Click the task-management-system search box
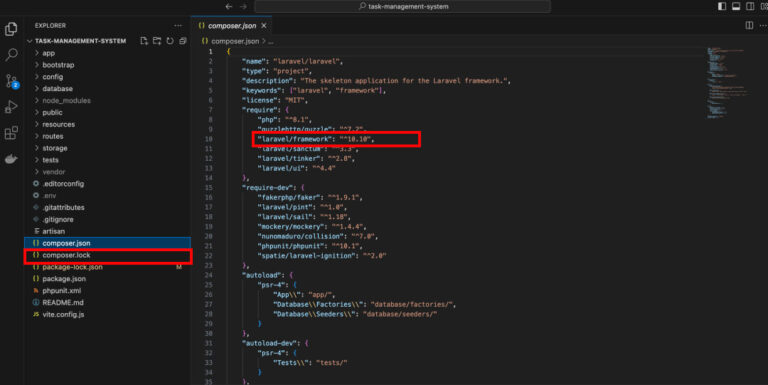This screenshot has height=385, width=768. click(403, 6)
